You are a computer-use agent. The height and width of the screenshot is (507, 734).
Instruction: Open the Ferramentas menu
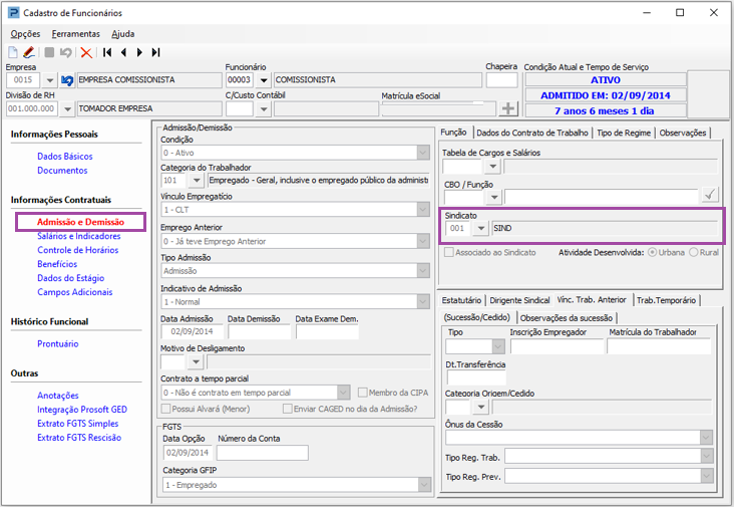click(76, 34)
